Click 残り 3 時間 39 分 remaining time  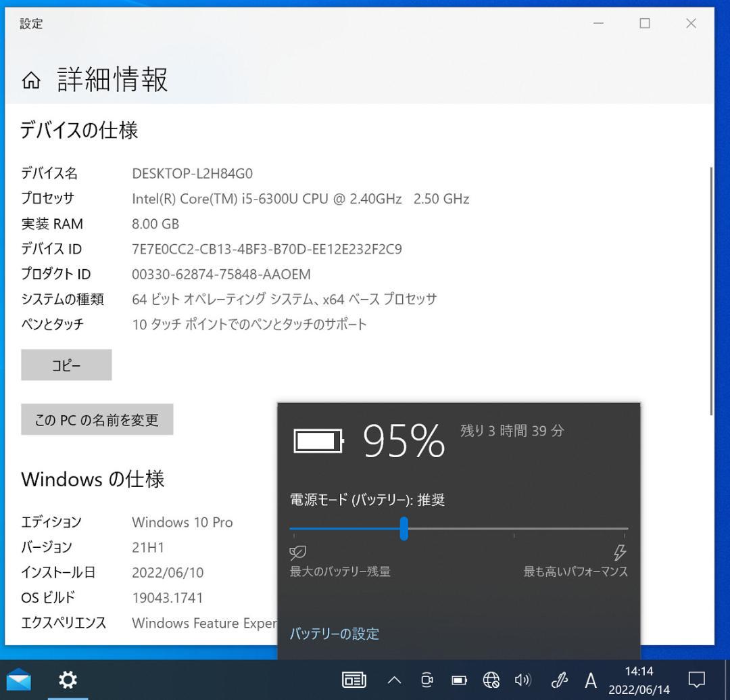click(x=512, y=431)
